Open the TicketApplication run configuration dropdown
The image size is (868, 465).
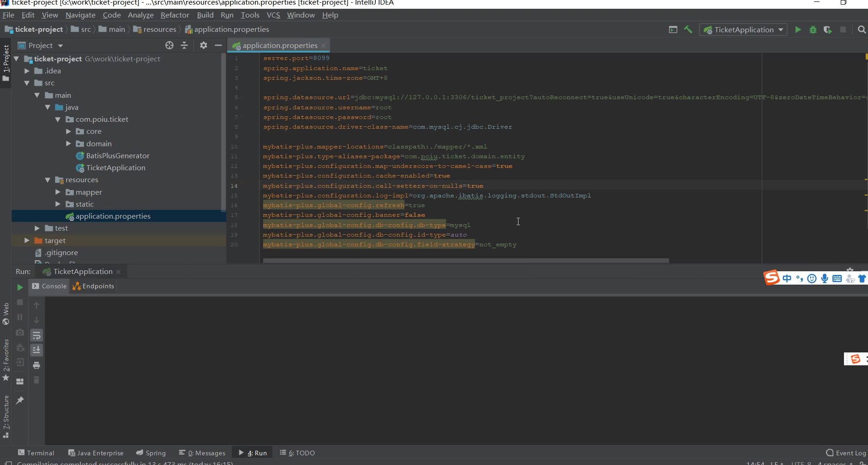click(743, 30)
